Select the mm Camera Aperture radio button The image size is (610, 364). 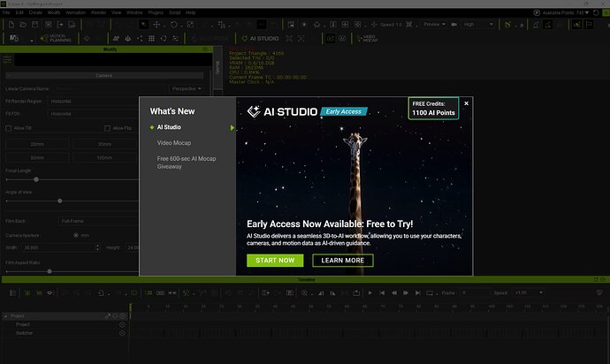(x=76, y=235)
